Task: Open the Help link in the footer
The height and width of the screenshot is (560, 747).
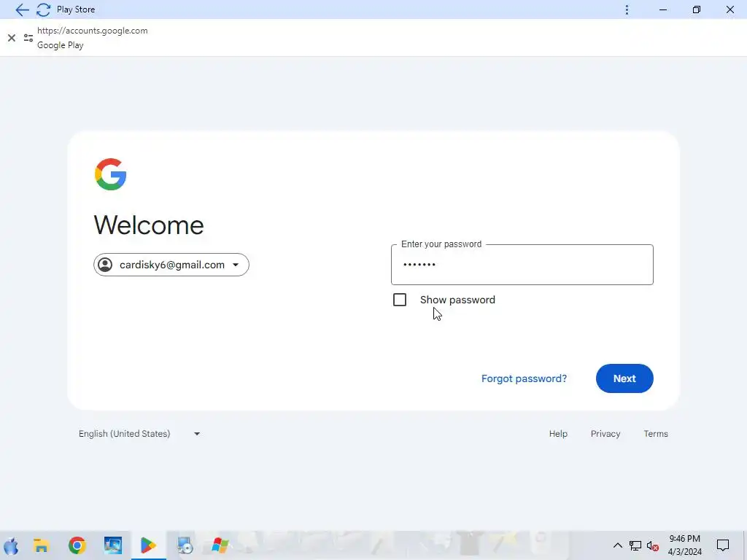Action: pyautogui.click(x=558, y=434)
